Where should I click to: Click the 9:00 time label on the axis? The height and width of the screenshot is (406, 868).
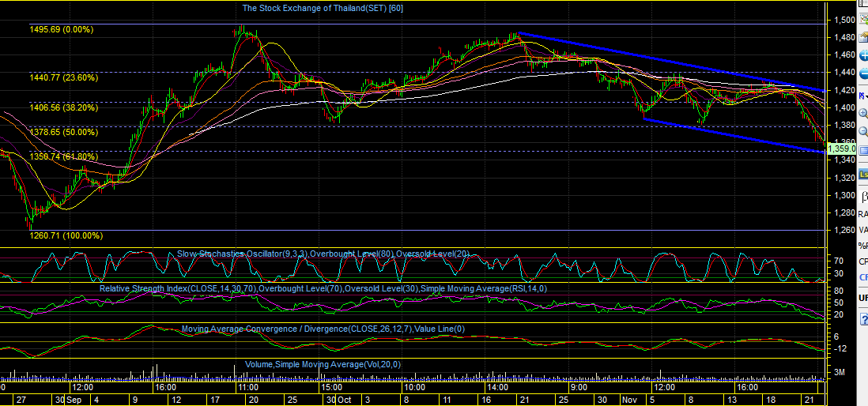[579, 388]
